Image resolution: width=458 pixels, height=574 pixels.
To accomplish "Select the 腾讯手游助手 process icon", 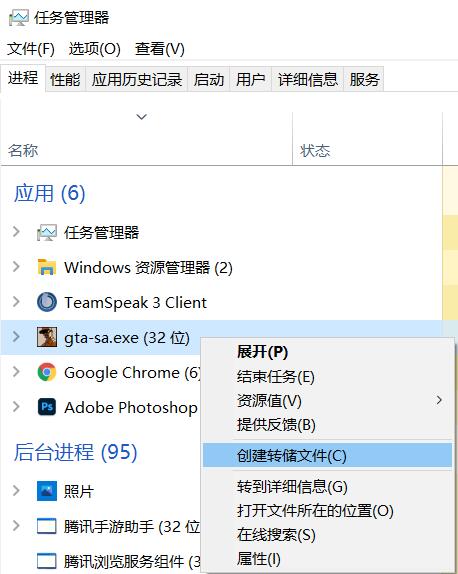I will pyautogui.click(x=47, y=526).
